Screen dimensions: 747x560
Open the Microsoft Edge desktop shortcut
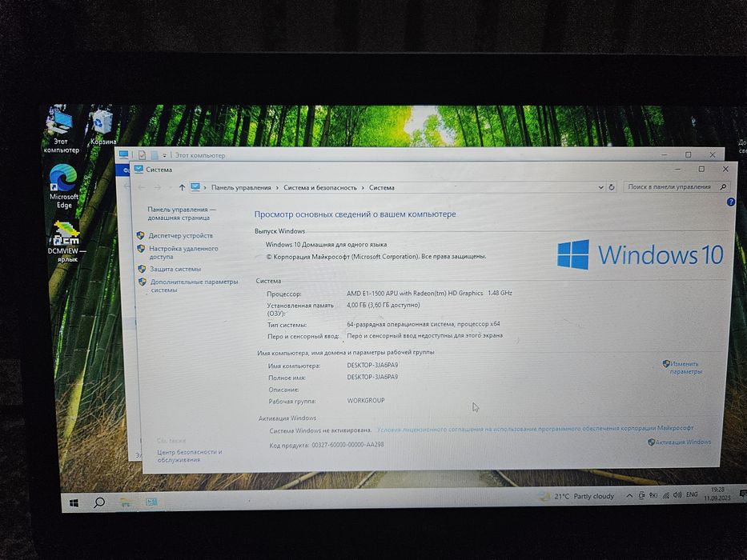point(64,186)
